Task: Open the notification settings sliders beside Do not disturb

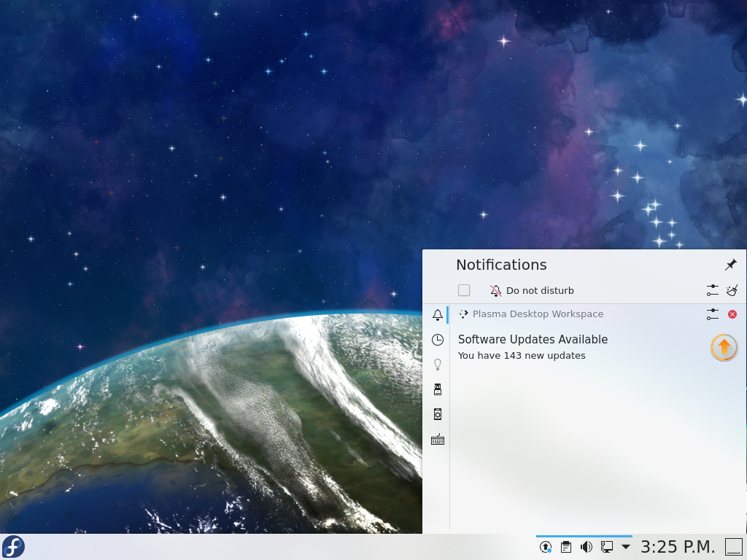Action: (x=712, y=290)
